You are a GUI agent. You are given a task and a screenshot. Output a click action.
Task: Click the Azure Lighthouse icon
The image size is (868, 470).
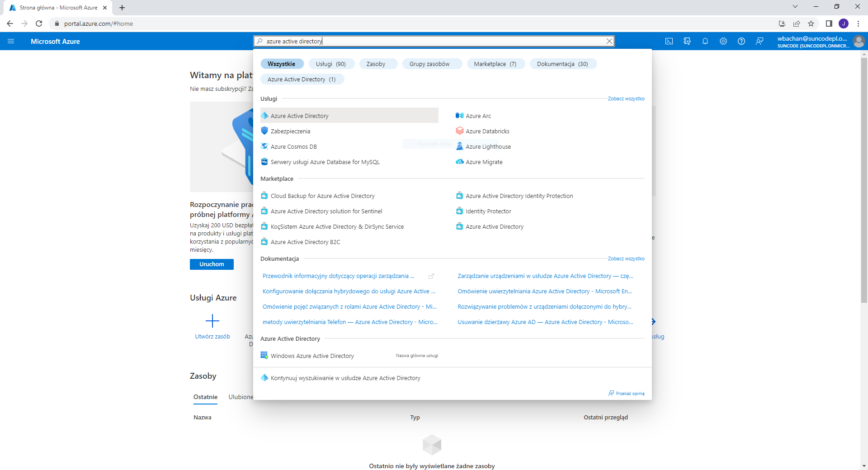(x=460, y=146)
